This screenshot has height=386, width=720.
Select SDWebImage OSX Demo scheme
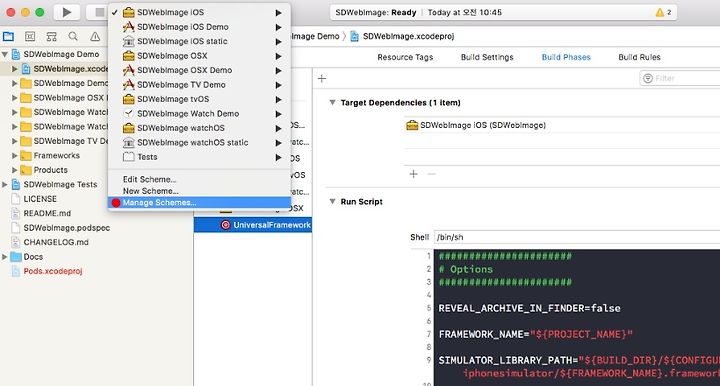click(199, 70)
